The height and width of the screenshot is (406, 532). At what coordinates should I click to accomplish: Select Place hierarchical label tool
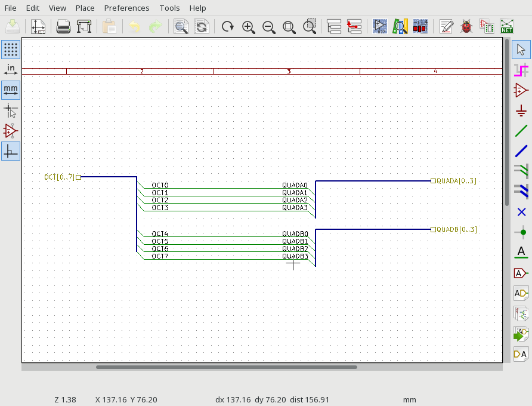point(521,293)
